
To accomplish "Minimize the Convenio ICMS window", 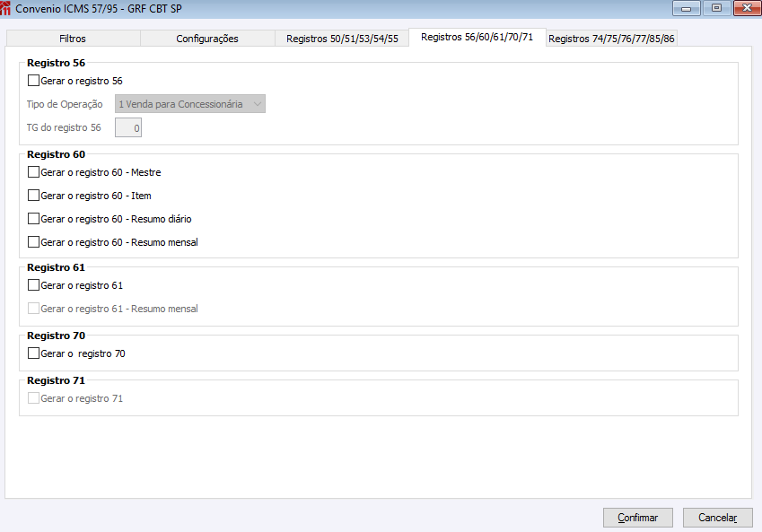I will point(687,8).
